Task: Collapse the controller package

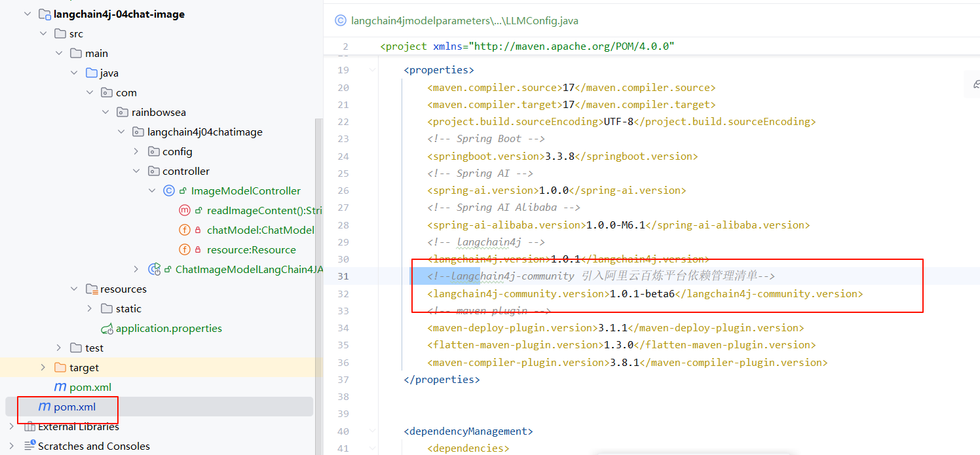Action: pos(136,172)
